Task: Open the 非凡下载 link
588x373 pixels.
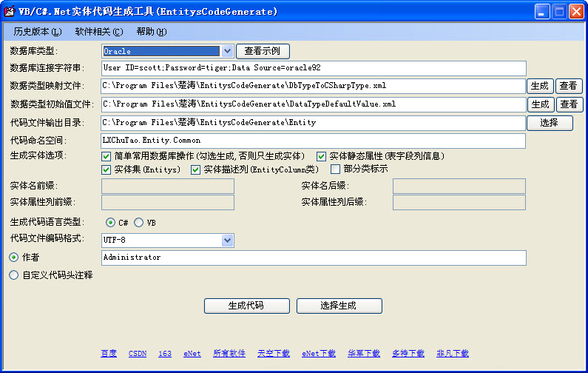Action: 453,354
